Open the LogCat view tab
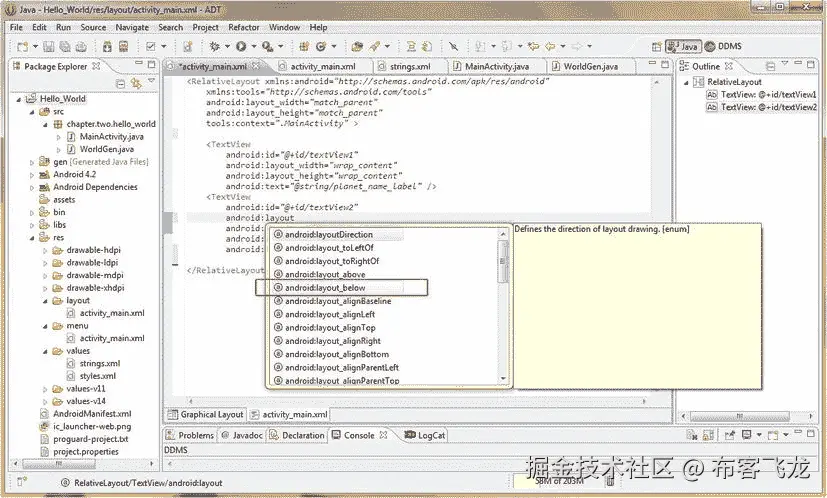Image resolution: width=827 pixels, height=498 pixels. (425, 435)
